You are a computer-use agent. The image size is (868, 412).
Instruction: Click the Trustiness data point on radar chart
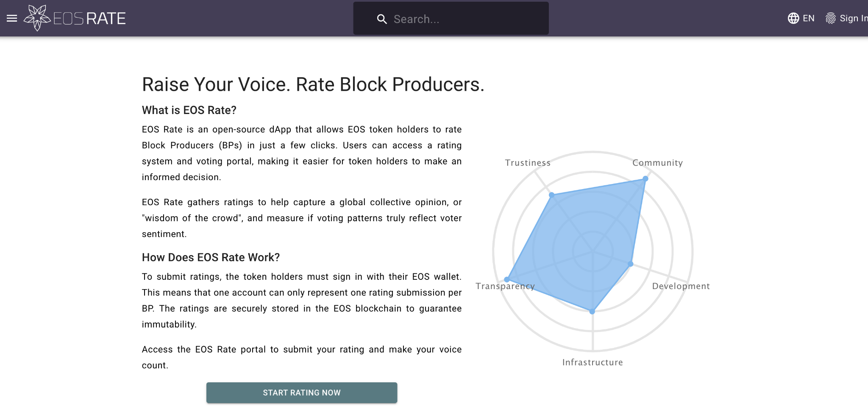click(551, 195)
